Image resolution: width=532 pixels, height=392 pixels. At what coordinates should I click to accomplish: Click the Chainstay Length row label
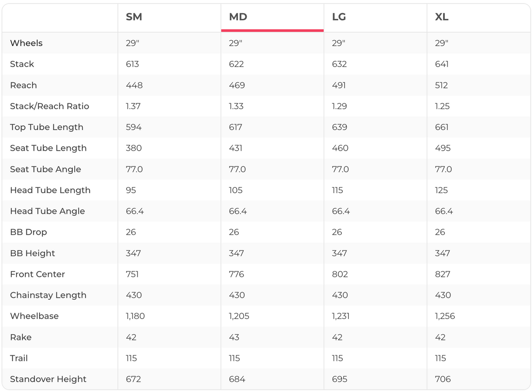pos(48,295)
